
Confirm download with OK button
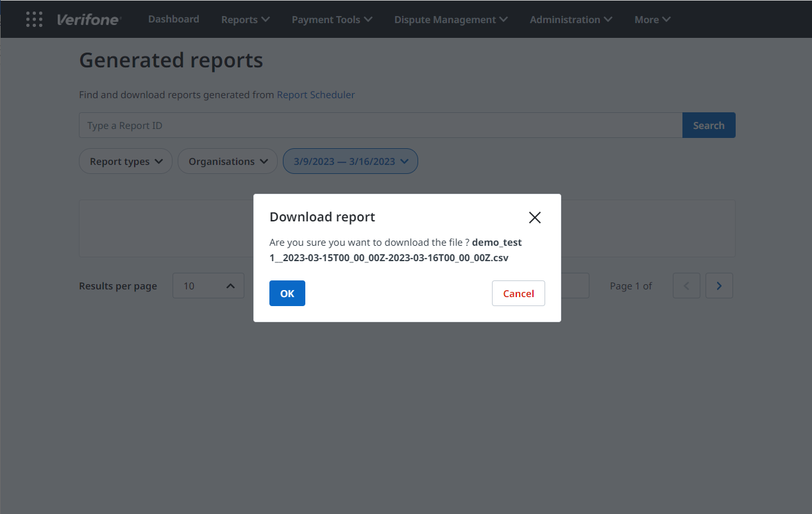(x=287, y=293)
